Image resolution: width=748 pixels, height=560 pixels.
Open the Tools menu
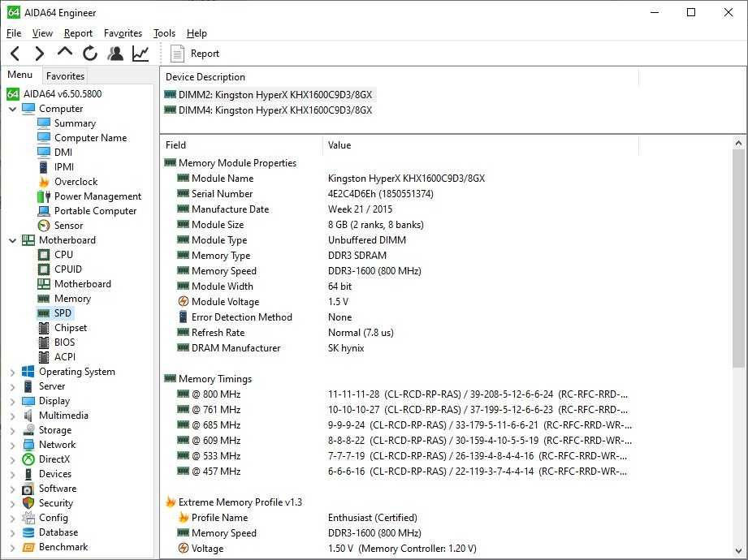coord(165,33)
